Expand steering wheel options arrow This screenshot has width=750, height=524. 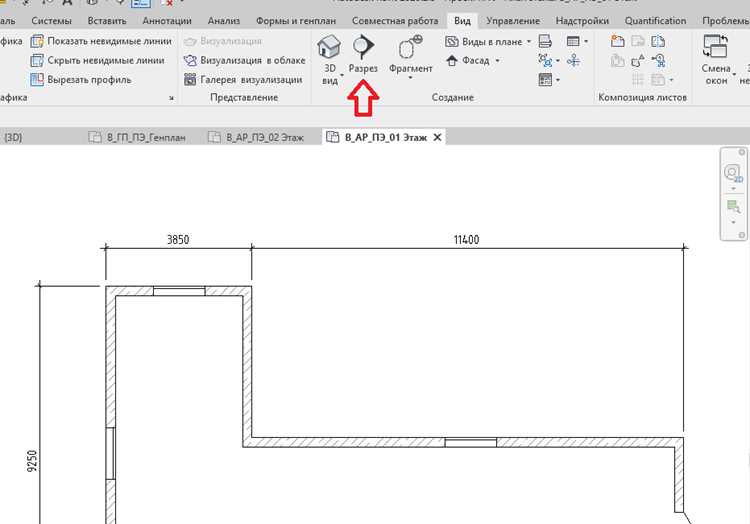733,189
